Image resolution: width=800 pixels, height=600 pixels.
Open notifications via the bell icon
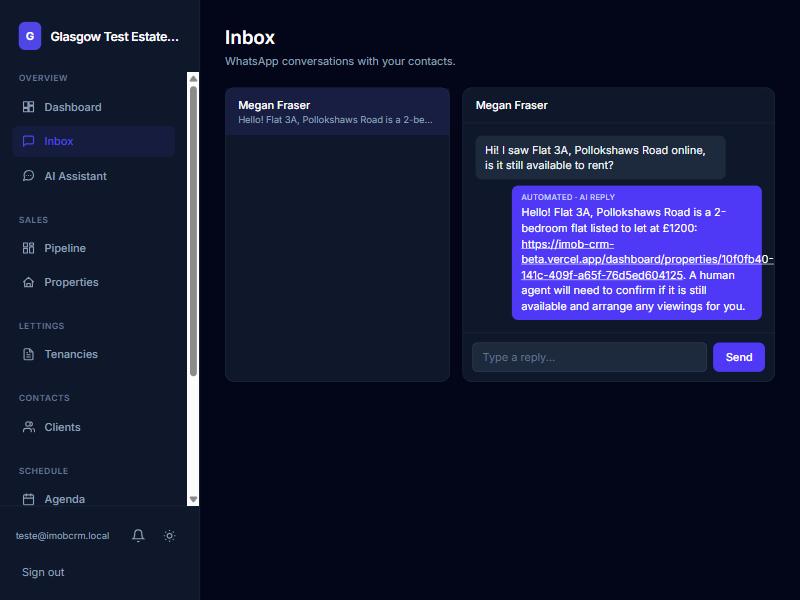pyautogui.click(x=138, y=535)
